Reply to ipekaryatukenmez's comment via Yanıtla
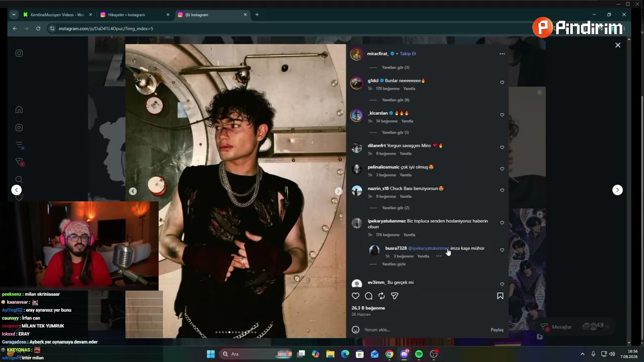 pos(410,235)
